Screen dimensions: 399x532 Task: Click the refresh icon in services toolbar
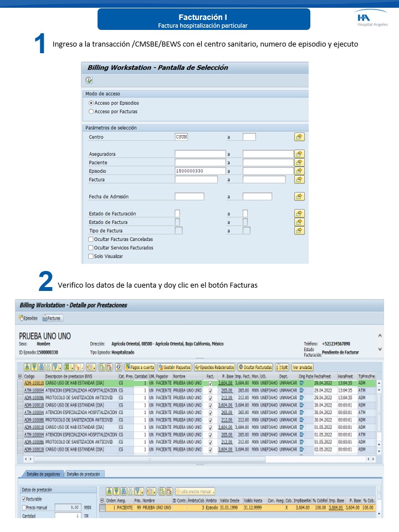pyautogui.click(x=118, y=367)
